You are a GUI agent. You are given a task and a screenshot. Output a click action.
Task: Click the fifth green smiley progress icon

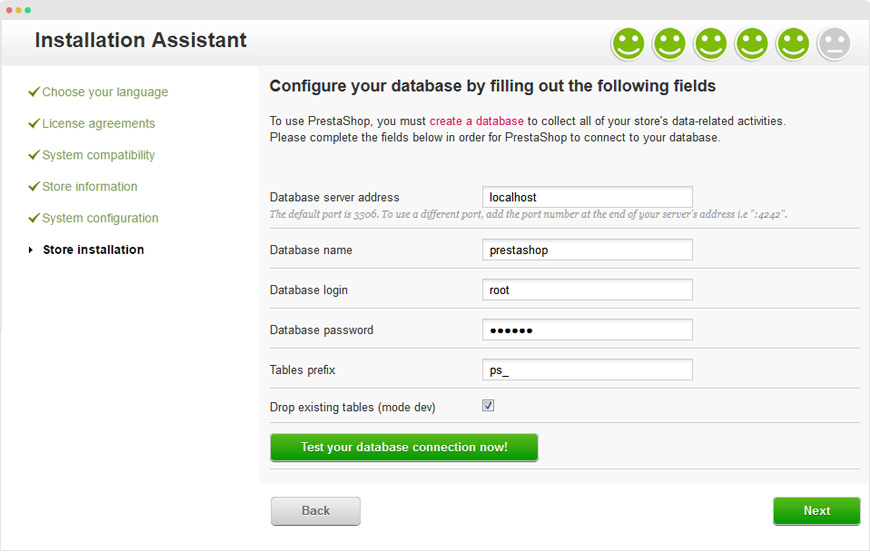pyautogui.click(x=792, y=44)
